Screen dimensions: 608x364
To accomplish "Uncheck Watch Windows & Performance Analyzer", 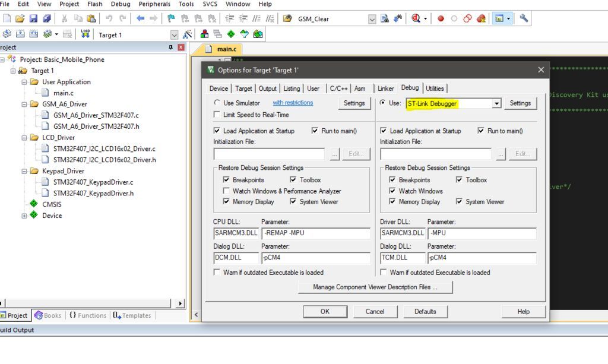I will pos(226,191).
